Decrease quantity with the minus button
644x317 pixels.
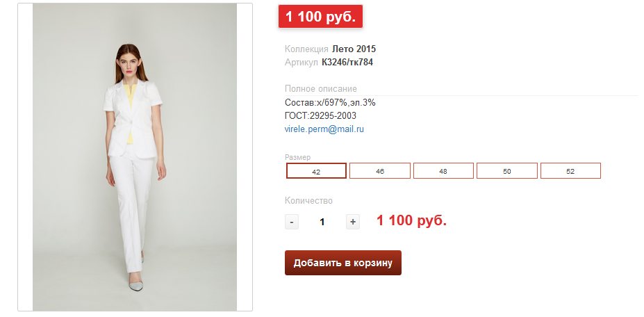pyautogui.click(x=292, y=222)
